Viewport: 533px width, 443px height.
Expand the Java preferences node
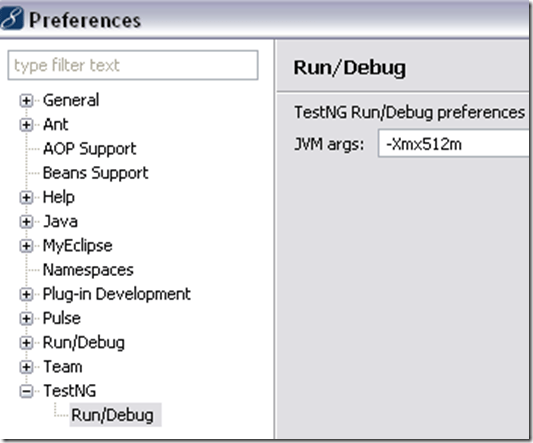pyautogui.click(x=26, y=222)
